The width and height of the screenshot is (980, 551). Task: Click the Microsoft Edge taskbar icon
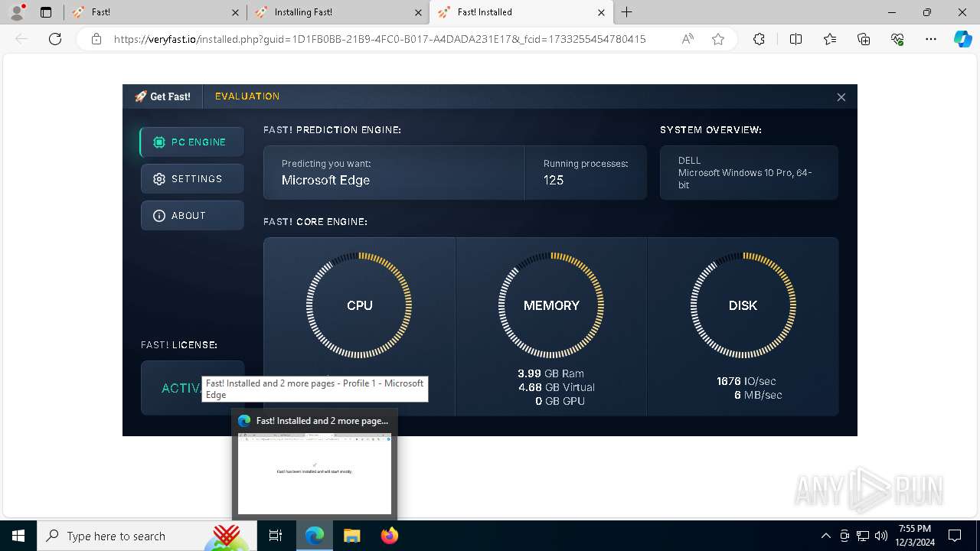(315, 536)
